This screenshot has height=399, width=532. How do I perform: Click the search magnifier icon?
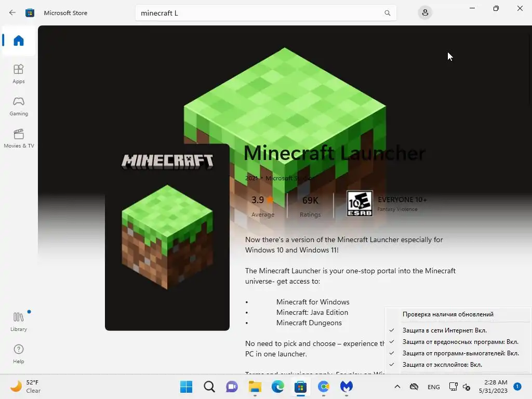[x=388, y=13]
